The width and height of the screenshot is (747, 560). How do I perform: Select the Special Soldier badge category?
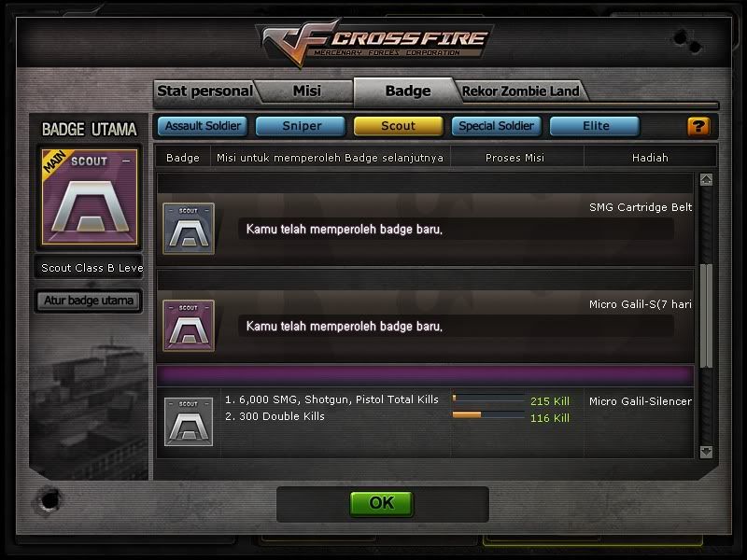pyautogui.click(x=497, y=126)
